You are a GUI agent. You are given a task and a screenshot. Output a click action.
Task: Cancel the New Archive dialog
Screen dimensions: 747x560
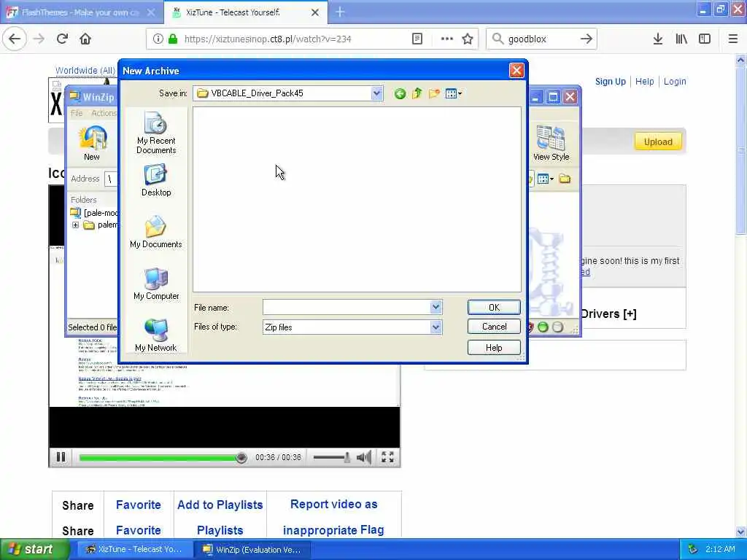pyautogui.click(x=494, y=327)
